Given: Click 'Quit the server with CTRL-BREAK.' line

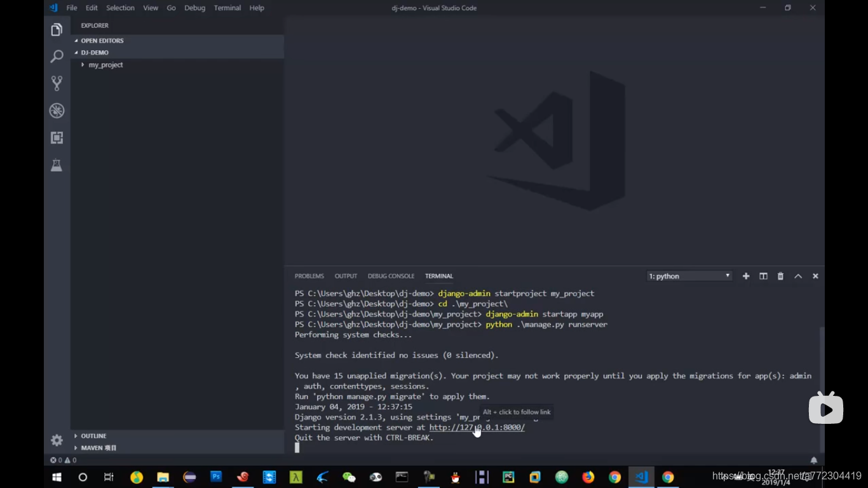Looking at the screenshot, I should point(364,438).
